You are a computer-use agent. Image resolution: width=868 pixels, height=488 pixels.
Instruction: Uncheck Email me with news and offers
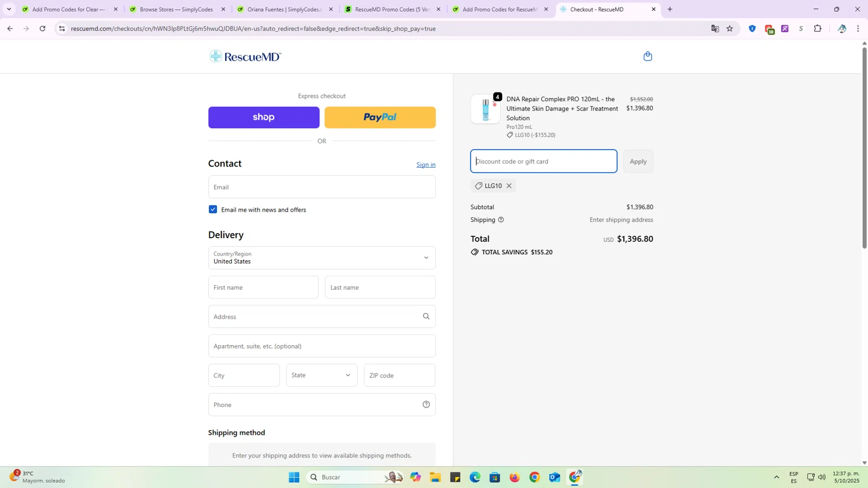213,209
